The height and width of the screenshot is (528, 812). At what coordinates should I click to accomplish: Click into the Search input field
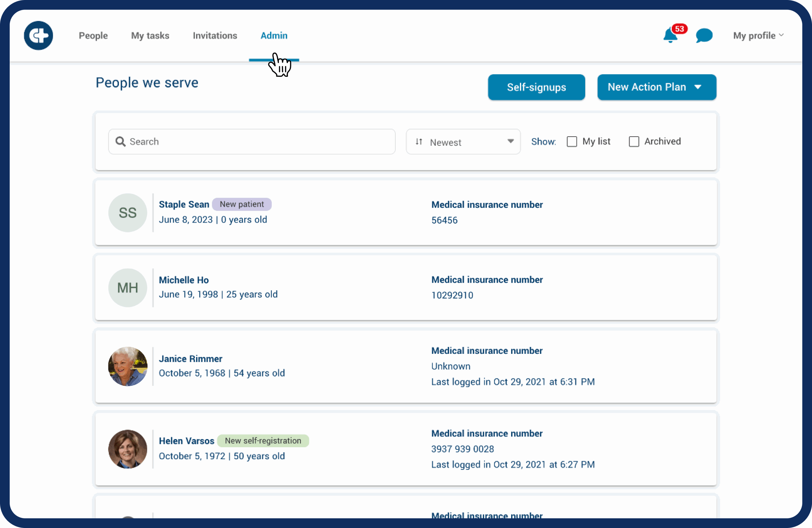pyautogui.click(x=259, y=142)
